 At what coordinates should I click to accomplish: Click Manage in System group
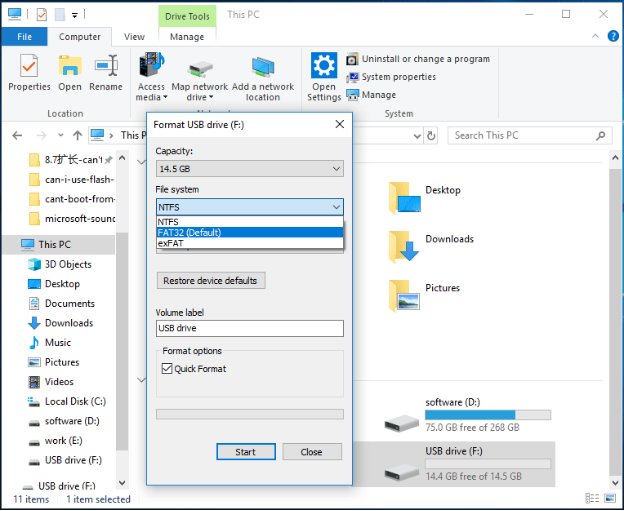click(371, 95)
